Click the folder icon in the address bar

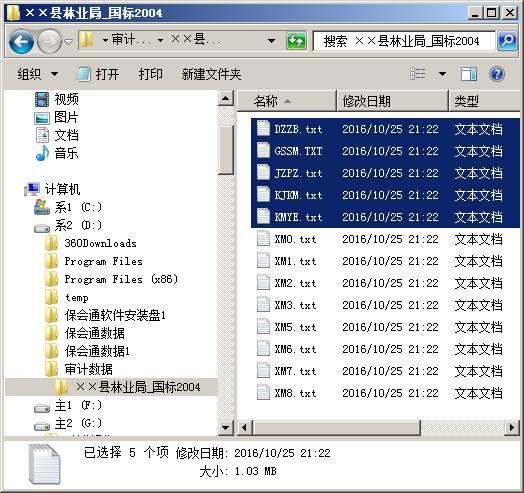[87, 40]
